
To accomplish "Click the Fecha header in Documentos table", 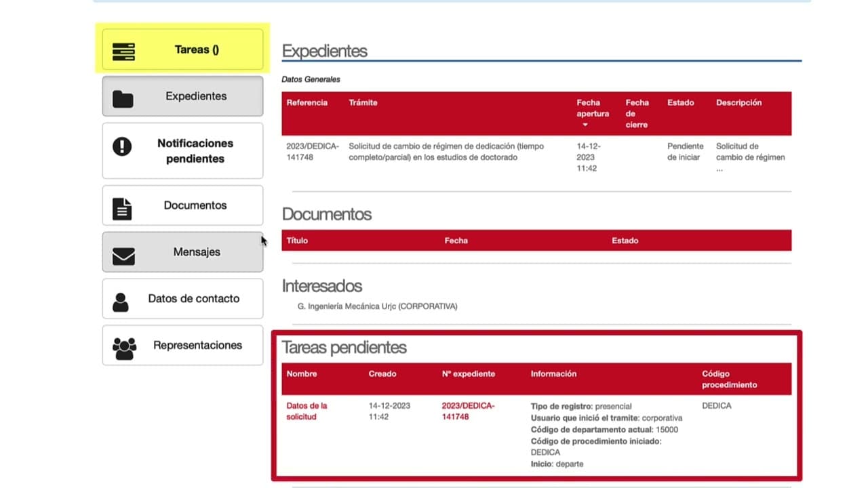I will point(456,241).
